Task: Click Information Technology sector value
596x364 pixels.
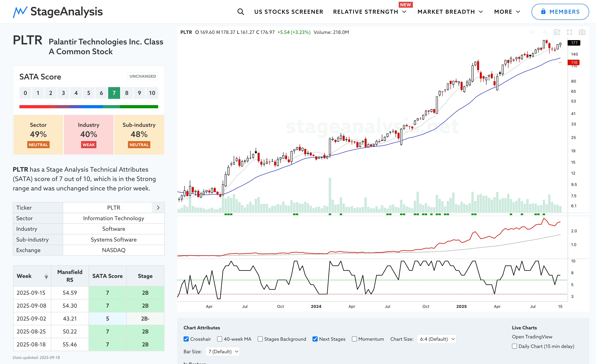Action: pos(114,218)
